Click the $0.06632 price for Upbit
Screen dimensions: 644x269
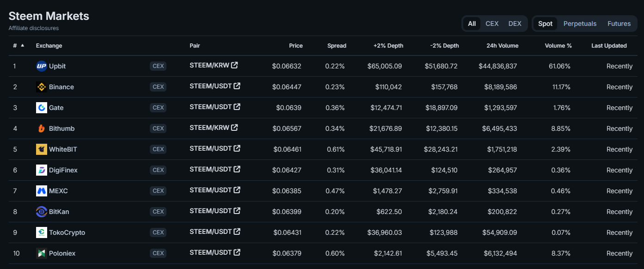(x=287, y=66)
